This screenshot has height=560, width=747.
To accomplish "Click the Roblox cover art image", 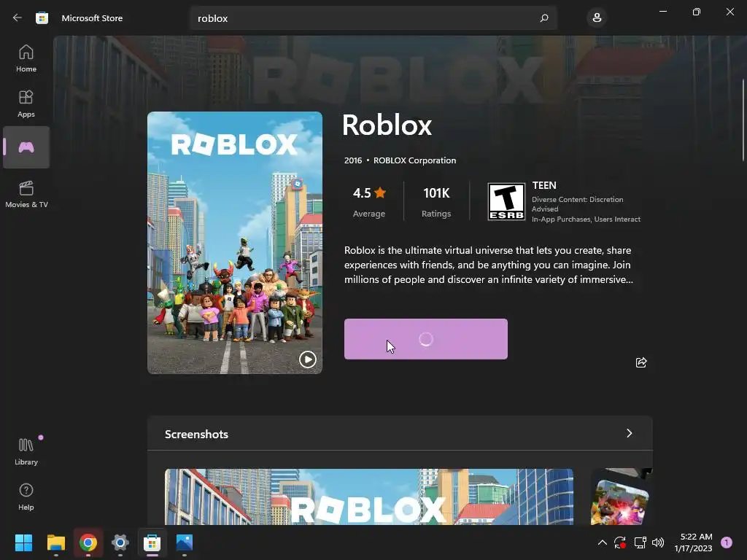I will (x=234, y=242).
